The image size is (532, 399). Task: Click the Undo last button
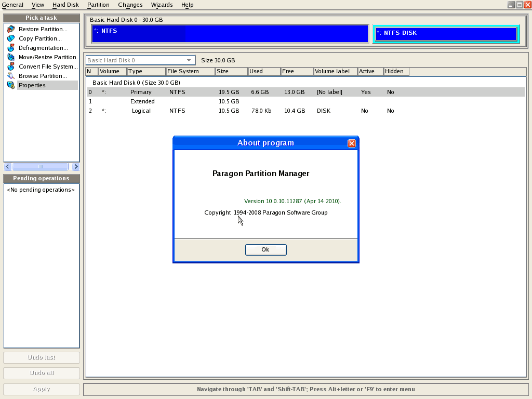[x=42, y=357]
